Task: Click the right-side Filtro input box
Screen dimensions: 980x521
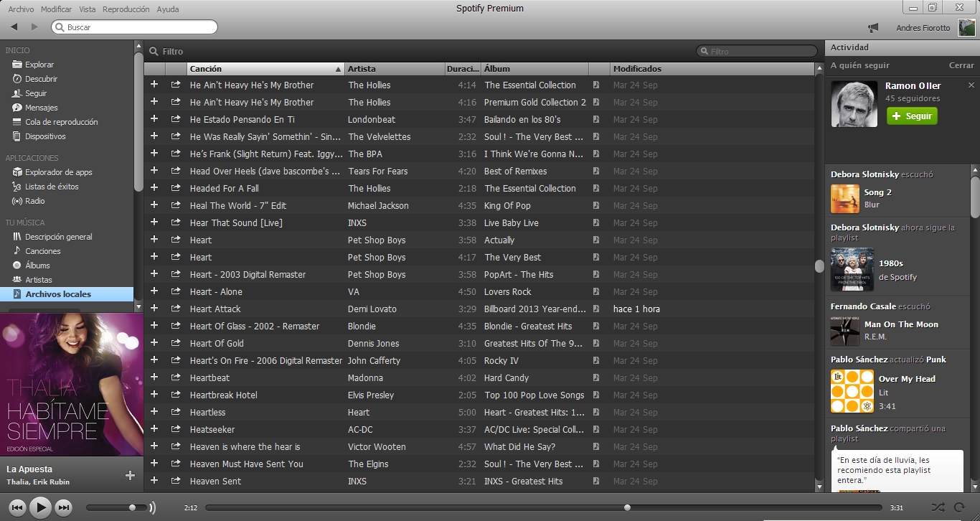Action: coord(757,51)
